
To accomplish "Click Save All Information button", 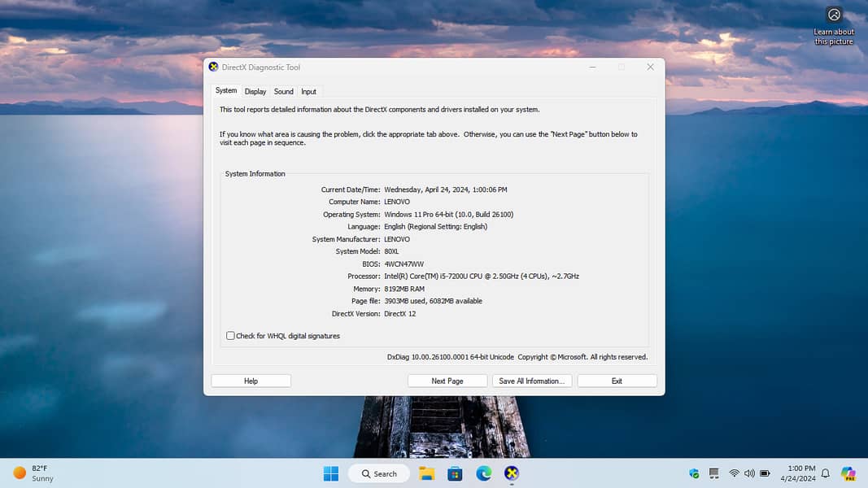I will point(532,381).
